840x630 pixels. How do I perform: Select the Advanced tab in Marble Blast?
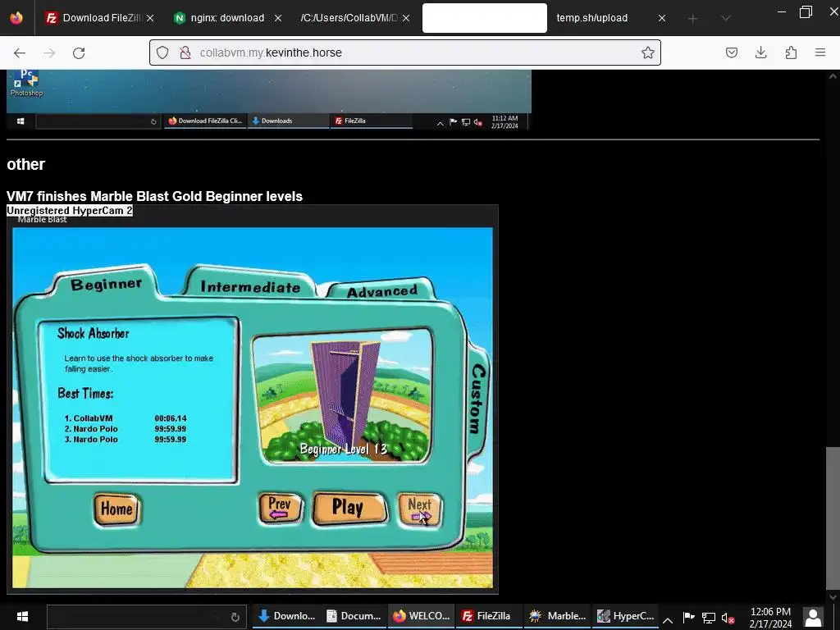[381, 291]
